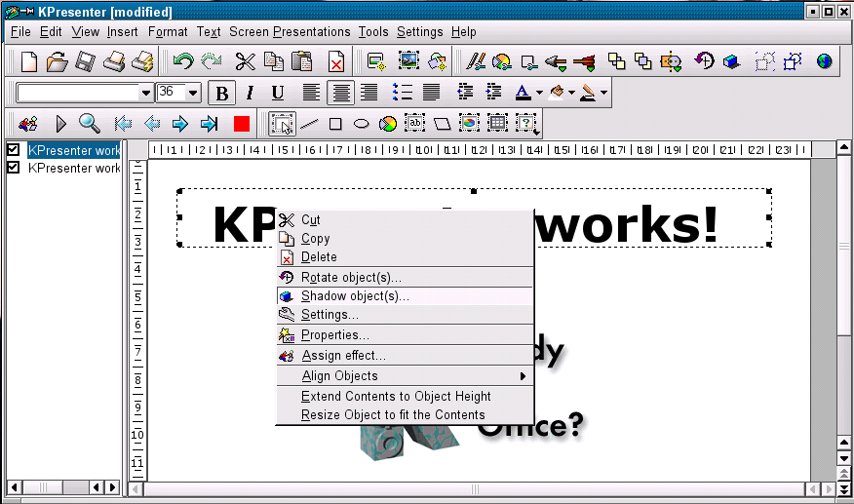Click the red stop presentation button

coord(241,124)
